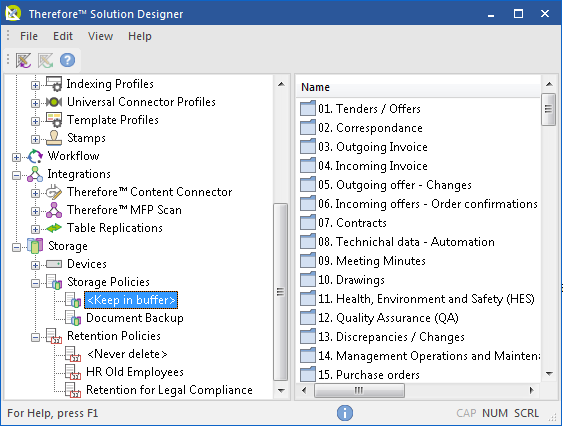This screenshot has width=563, height=427.
Task: Click the list horizontal scroll right arrow
Action: [x=531, y=390]
